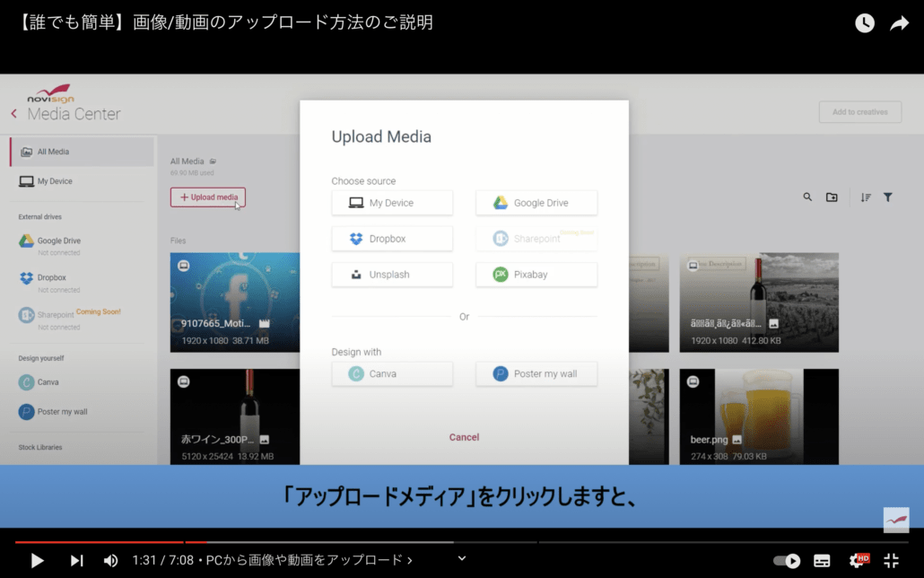
Task: Choose Pixabay as upload source
Action: point(536,275)
